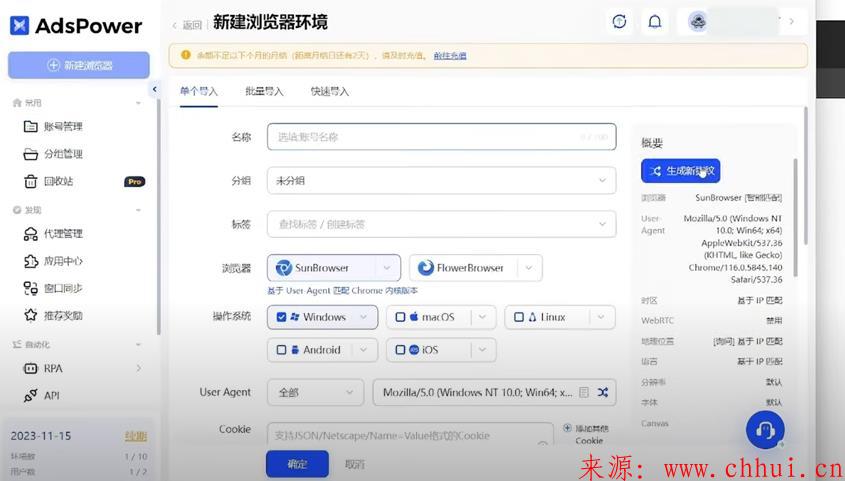Open the SunBrowser version dropdown
Viewport: 845px width, 481px height.
[x=387, y=268]
